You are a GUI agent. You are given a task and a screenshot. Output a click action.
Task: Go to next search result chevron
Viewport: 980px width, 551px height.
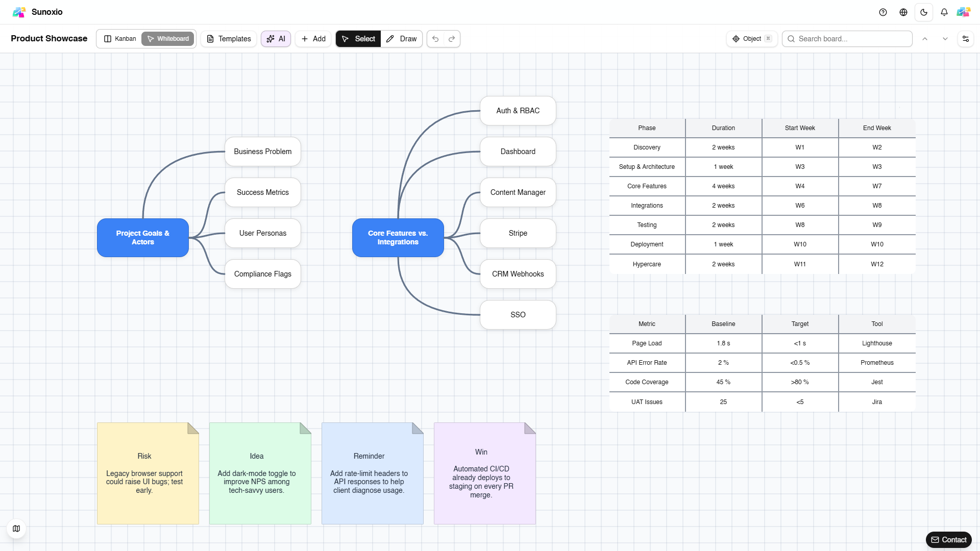tap(945, 39)
